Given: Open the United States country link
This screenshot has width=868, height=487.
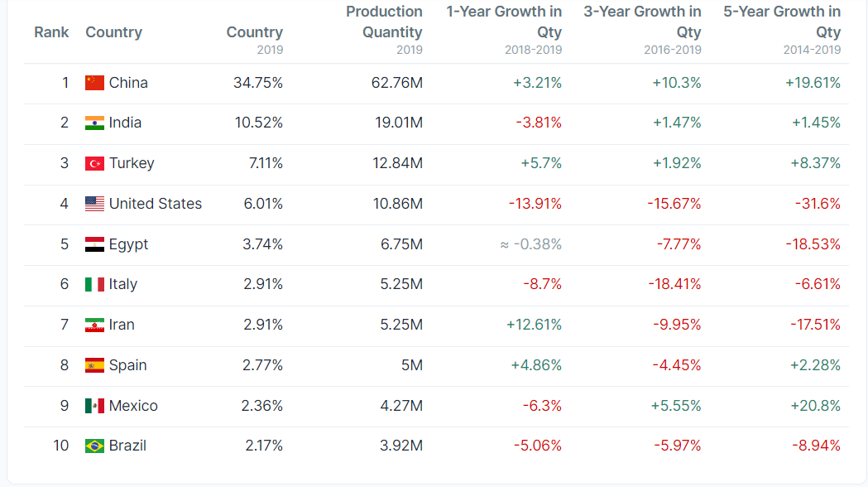Looking at the screenshot, I should [x=155, y=204].
